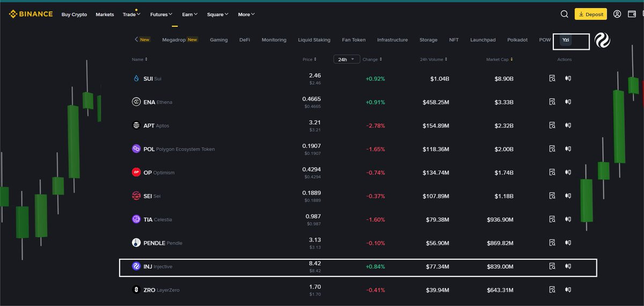This screenshot has width=644, height=306.
Task: Select the Yzi category tab
Action: tap(566, 40)
